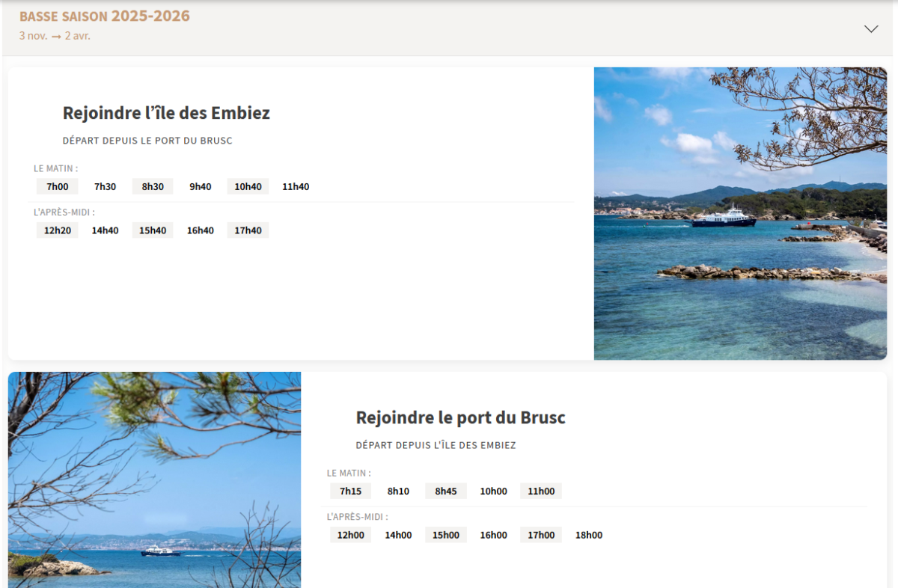
Task: Pick the 9h40 departure time
Action: tap(201, 186)
